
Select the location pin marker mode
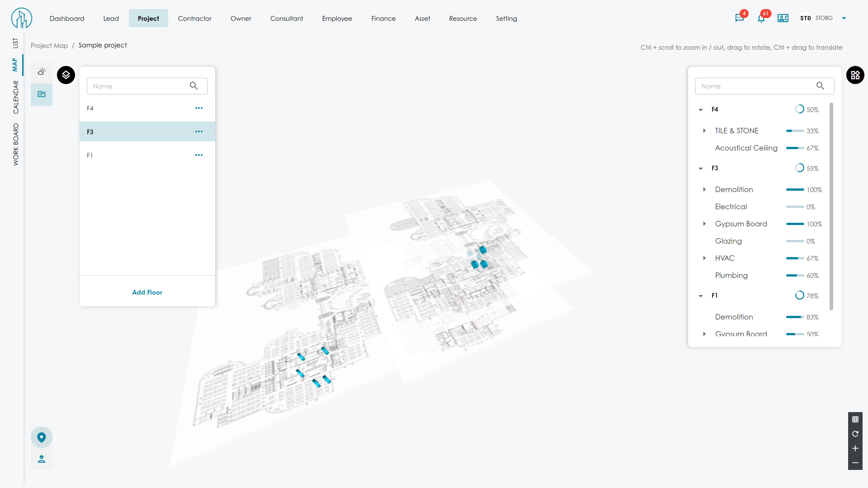[x=42, y=437]
